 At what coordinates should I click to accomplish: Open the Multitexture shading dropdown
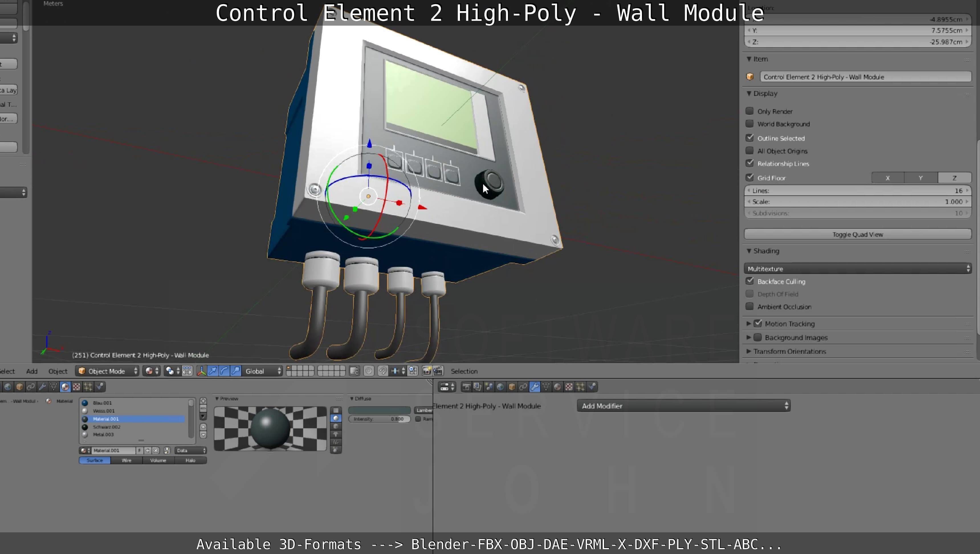pos(857,269)
